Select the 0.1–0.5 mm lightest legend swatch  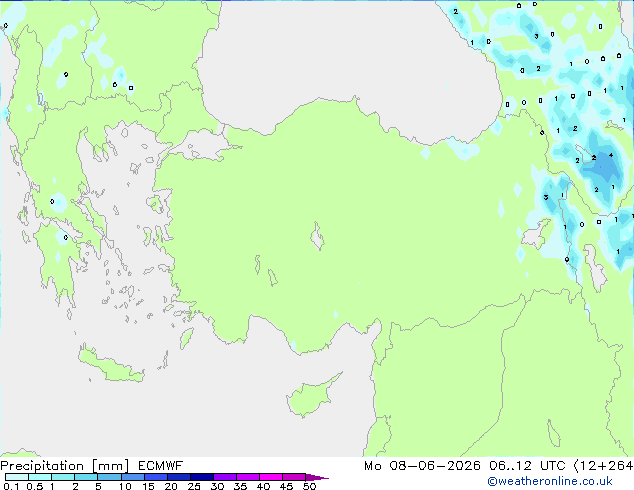pos(17,477)
